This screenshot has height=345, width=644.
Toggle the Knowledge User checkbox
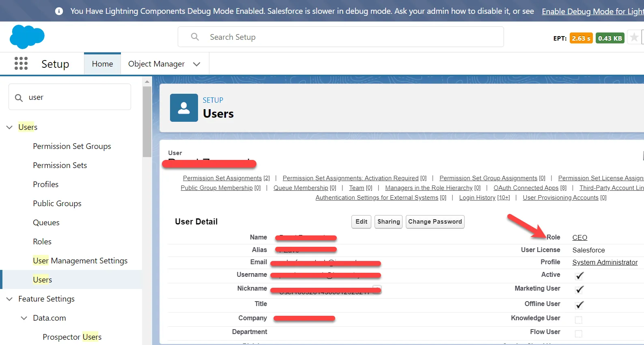pos(579,320)
